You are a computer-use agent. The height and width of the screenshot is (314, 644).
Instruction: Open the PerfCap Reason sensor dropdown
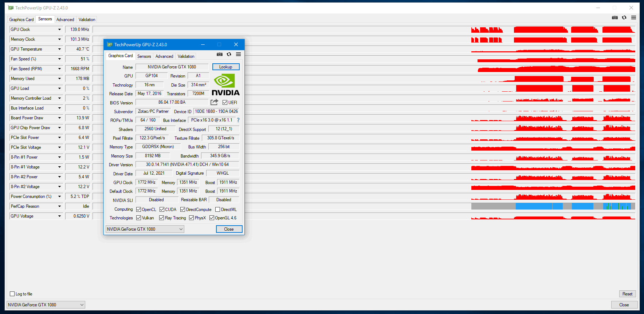(59, 206)
